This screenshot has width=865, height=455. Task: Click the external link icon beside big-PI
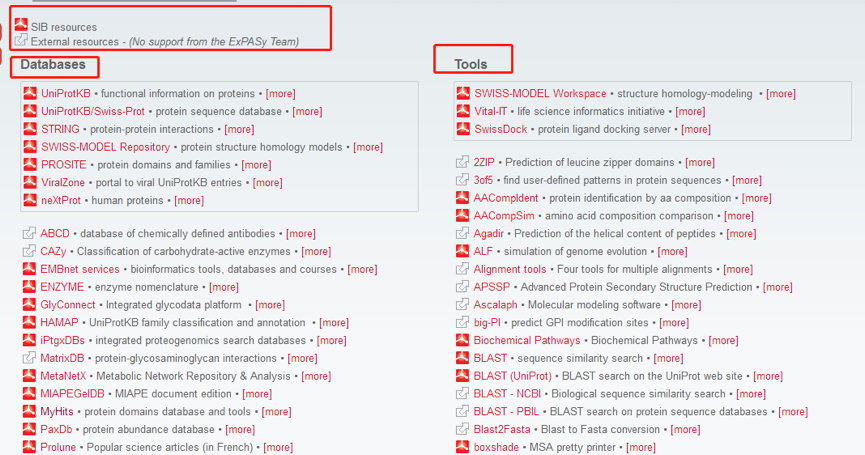coord(462,322)
